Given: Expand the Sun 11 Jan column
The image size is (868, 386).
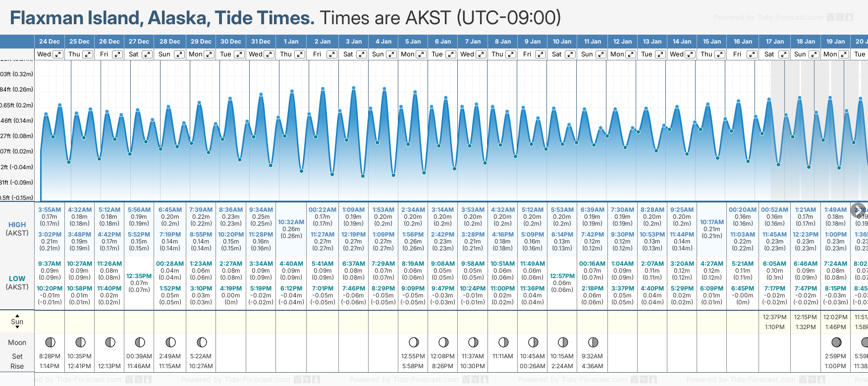Looking at the screenshot, I should coord(600,54).
